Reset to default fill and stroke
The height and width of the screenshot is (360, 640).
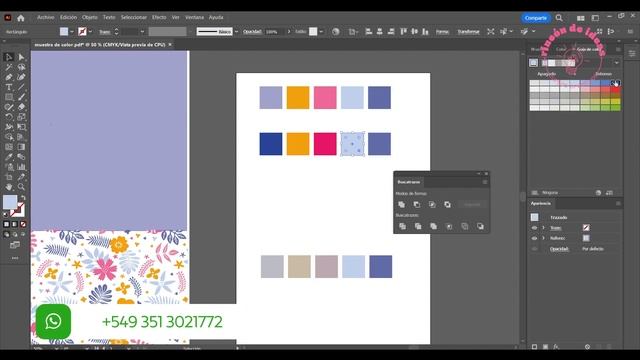pos(6,214)
